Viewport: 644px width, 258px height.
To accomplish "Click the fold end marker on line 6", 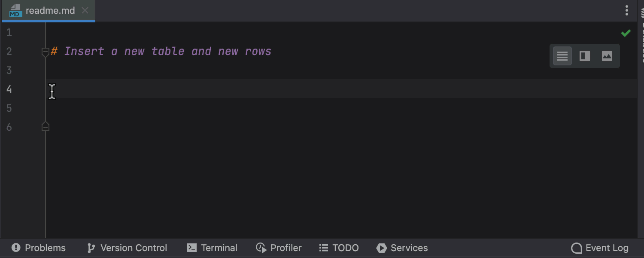I will tap(46, 127).
